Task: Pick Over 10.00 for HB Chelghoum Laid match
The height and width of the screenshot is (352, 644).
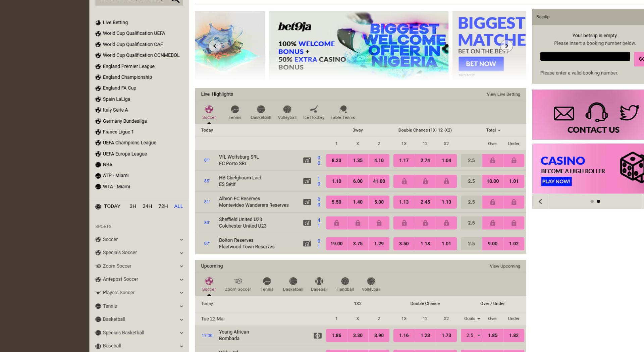Action: click(x=493, y=181)
